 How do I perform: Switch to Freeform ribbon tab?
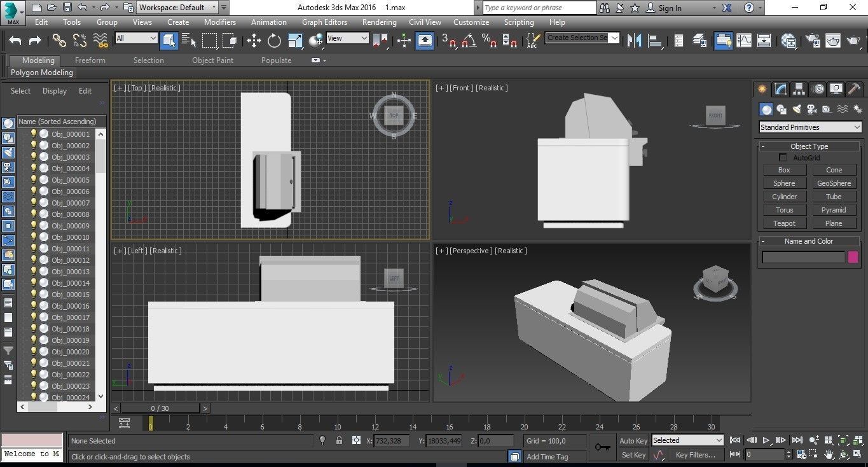pyautogui.click(x=90, y=60)
